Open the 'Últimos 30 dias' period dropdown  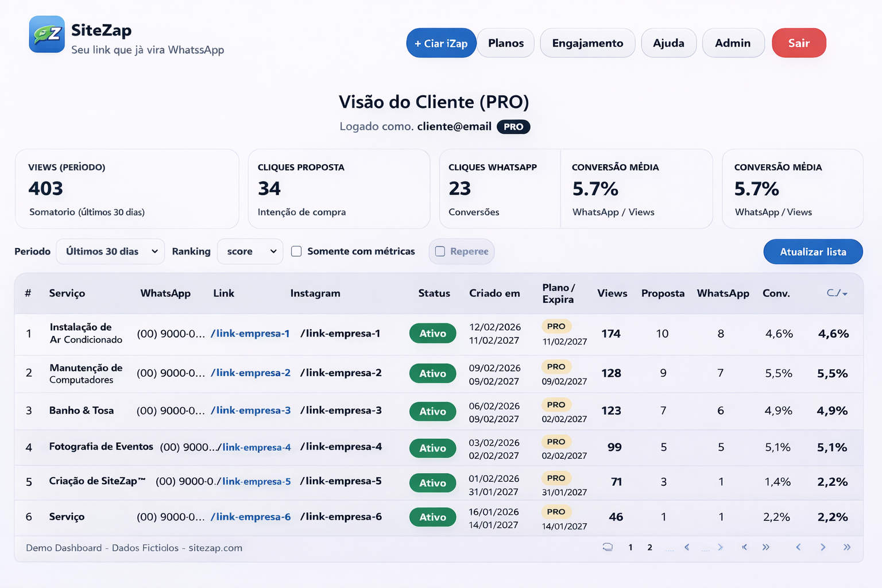click(x=110, y=251)
